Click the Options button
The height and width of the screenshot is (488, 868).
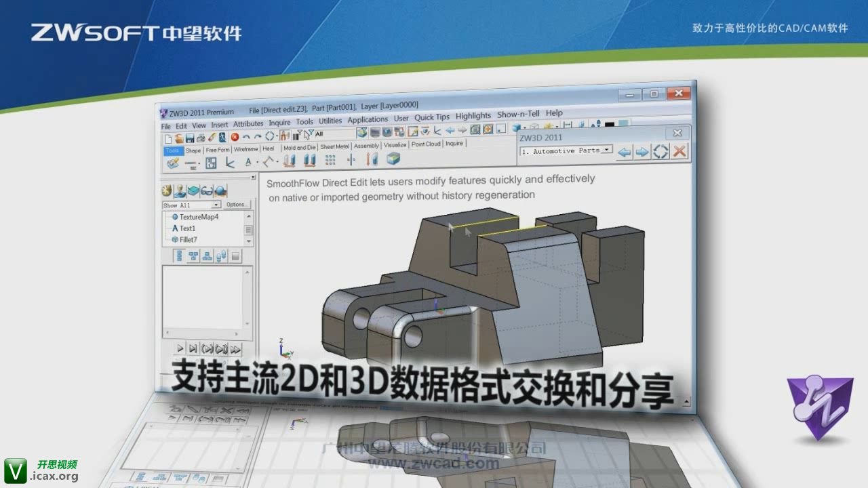236,205
